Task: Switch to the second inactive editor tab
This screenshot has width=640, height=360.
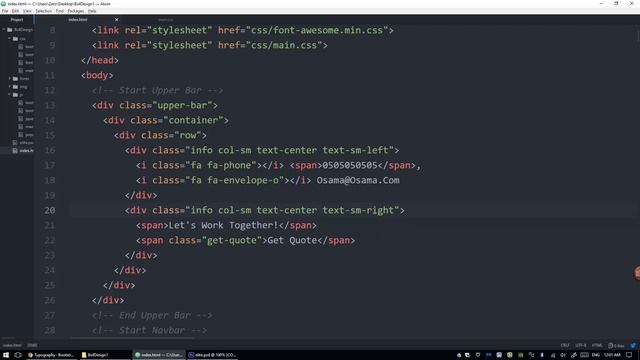Action: [166, 20]
